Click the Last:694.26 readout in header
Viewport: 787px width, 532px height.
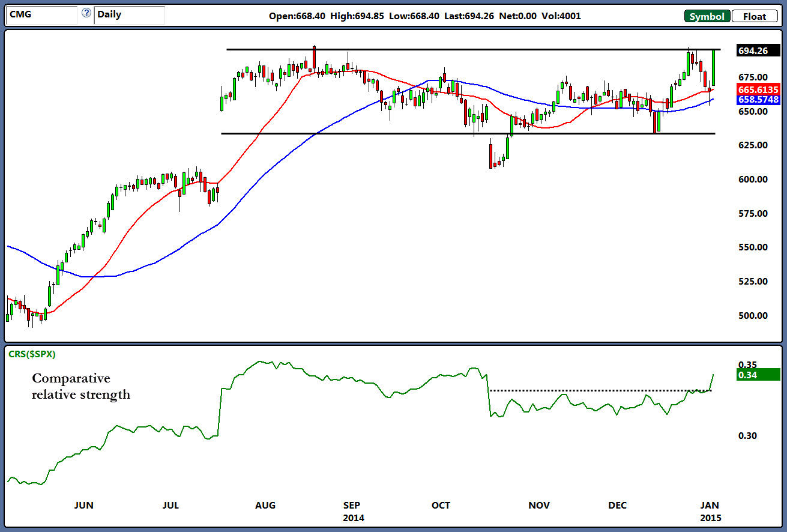469,17
